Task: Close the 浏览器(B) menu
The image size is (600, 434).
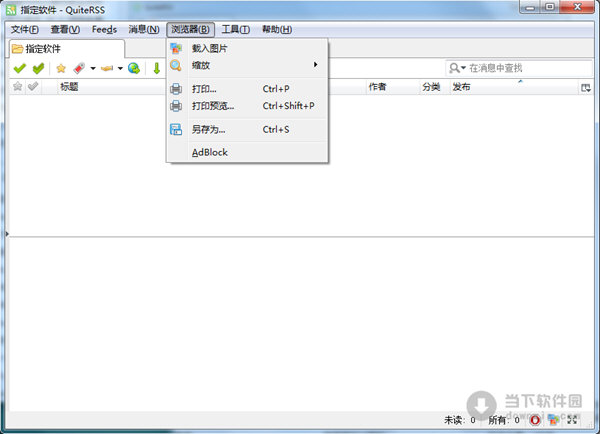Action: 190,29
